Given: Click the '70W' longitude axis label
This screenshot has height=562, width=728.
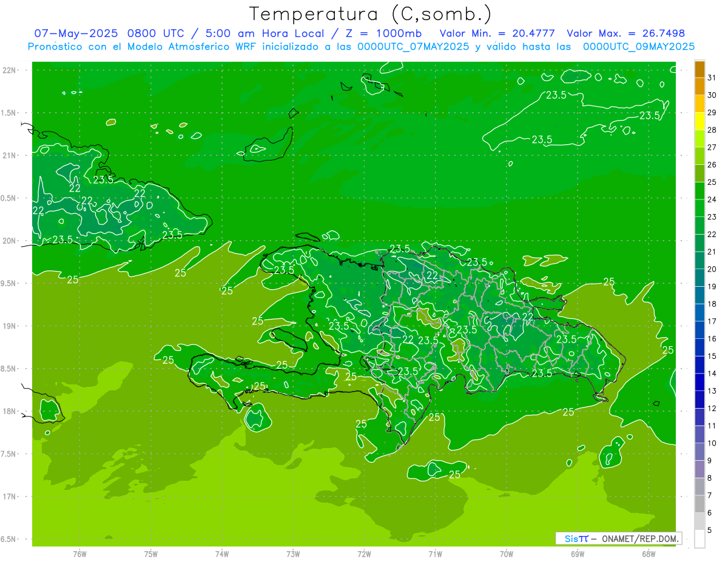Looking at the screenshot, I should click(507, 554).
